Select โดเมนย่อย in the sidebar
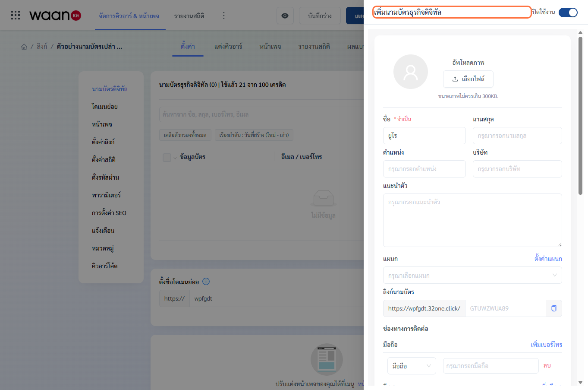This screenshot has width=588, height=390. pyautogui.click(x=104, y=107)
